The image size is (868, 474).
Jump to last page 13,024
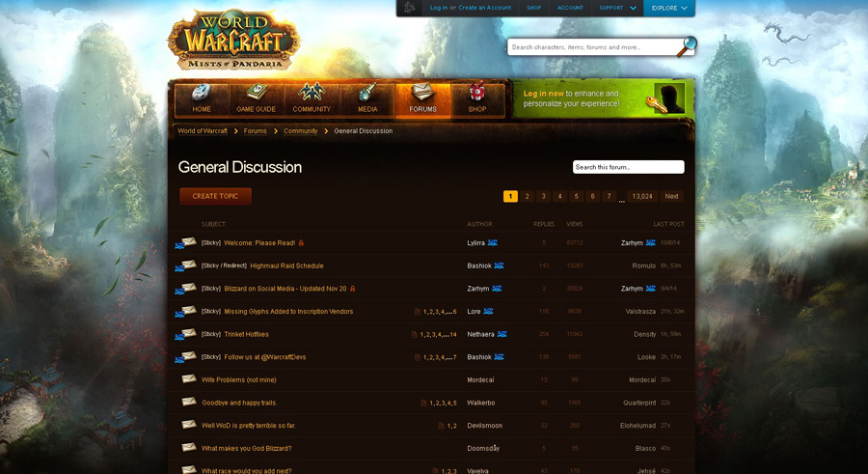coord(642,196)
